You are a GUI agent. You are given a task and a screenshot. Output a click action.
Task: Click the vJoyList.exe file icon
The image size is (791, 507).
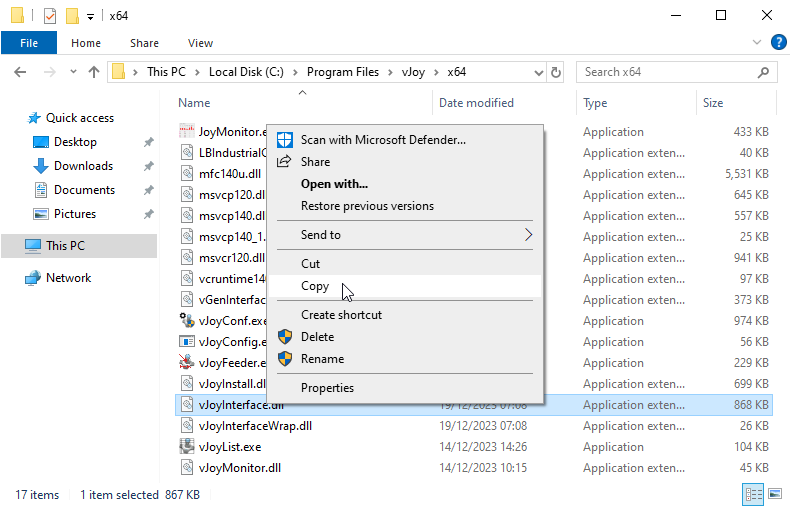187,446
